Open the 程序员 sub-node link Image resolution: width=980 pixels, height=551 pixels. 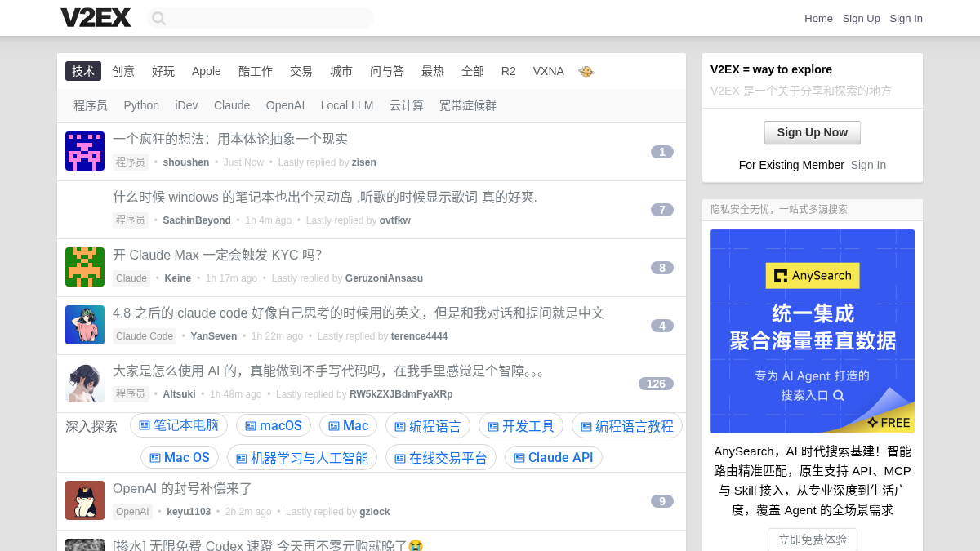pyautogui.click(x=90, y=105)
